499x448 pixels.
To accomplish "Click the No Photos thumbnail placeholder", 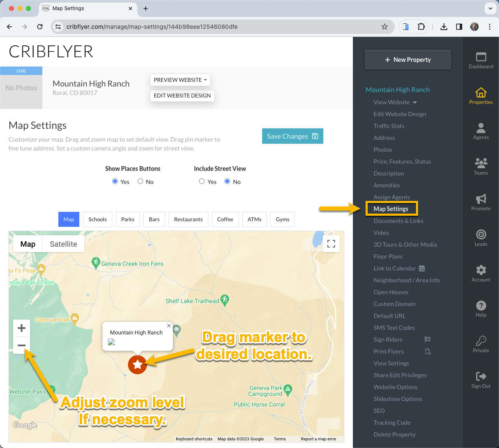I will click(21, 88).
